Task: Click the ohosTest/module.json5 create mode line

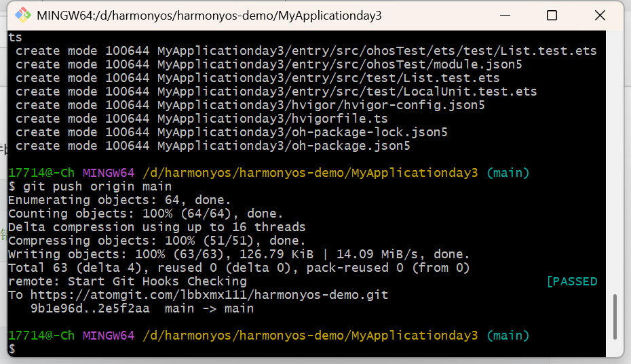Action: coord(269,64)
